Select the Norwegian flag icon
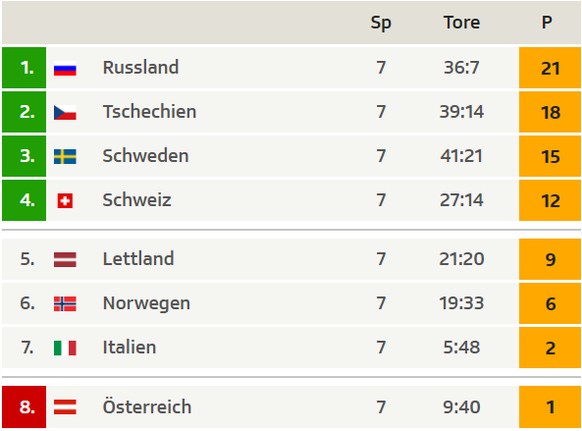 click(65, 304)
